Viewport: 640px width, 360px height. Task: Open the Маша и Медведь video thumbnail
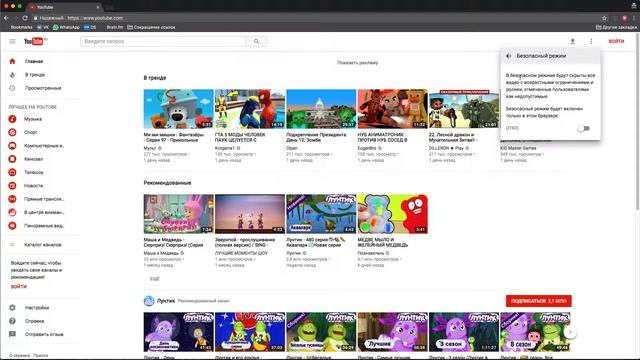[178, 214]
